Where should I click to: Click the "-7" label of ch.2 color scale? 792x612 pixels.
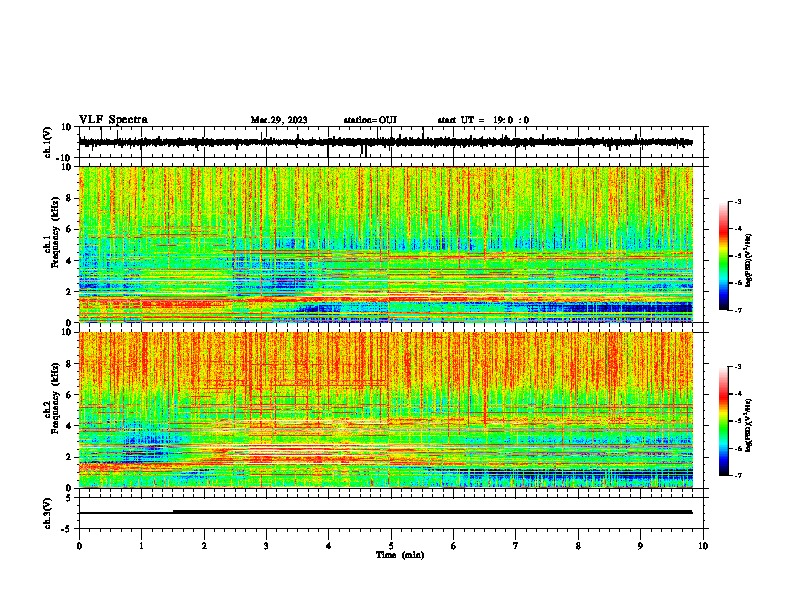pyautogui.click(x=737, y=476)
